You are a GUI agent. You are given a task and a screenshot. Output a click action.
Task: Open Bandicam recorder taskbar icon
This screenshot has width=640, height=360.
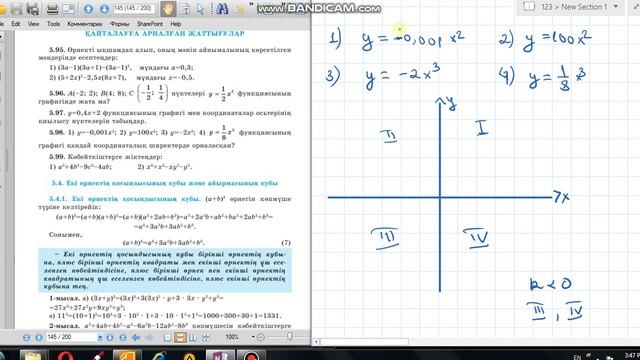coord(250,355)
